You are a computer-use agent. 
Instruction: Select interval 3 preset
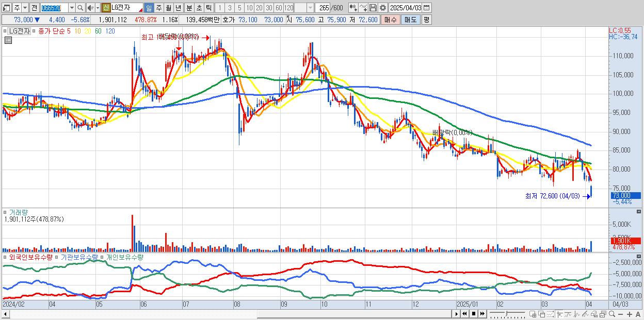point(230,8)
